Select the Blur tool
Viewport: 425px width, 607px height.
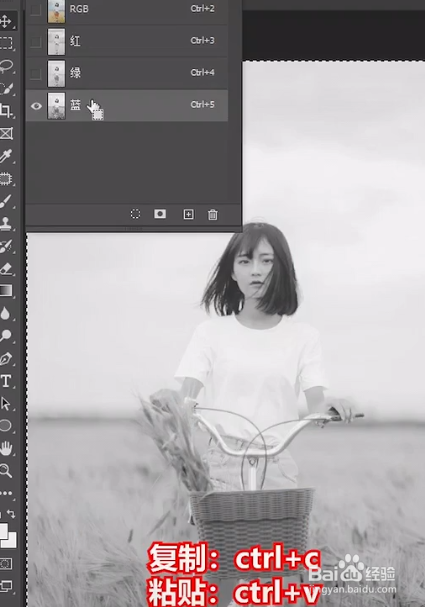(x=5, y=313)
